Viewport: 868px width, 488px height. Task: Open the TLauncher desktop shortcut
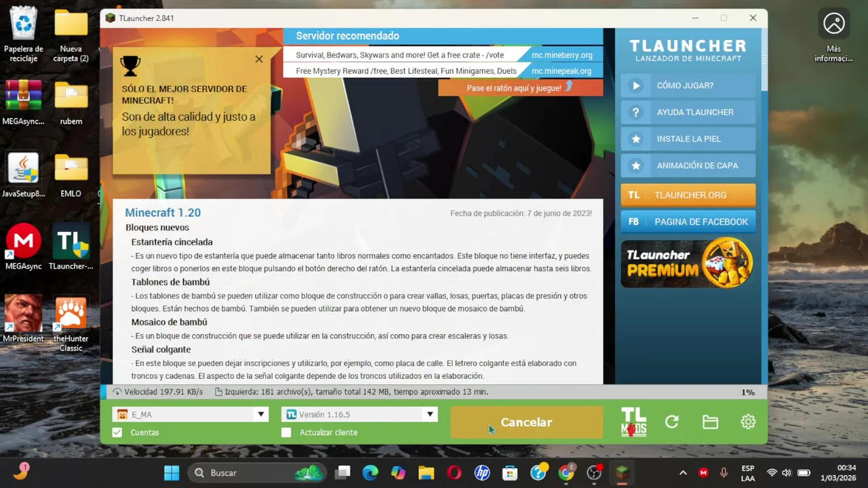tap(71, 247)
